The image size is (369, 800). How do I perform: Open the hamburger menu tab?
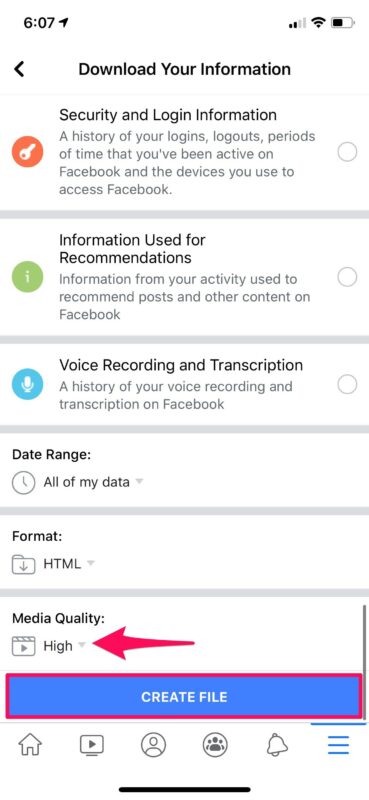338,745
